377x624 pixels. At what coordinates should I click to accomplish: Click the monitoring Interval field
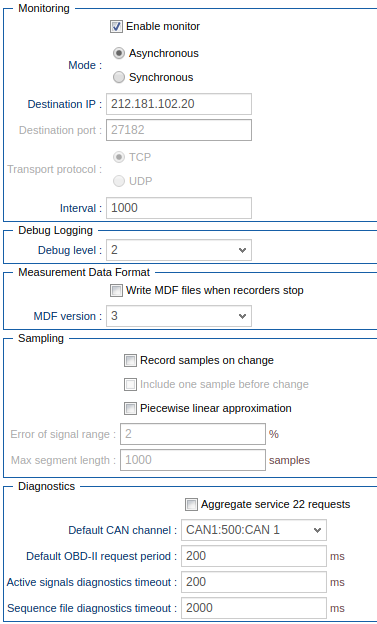tap(179, 208)
